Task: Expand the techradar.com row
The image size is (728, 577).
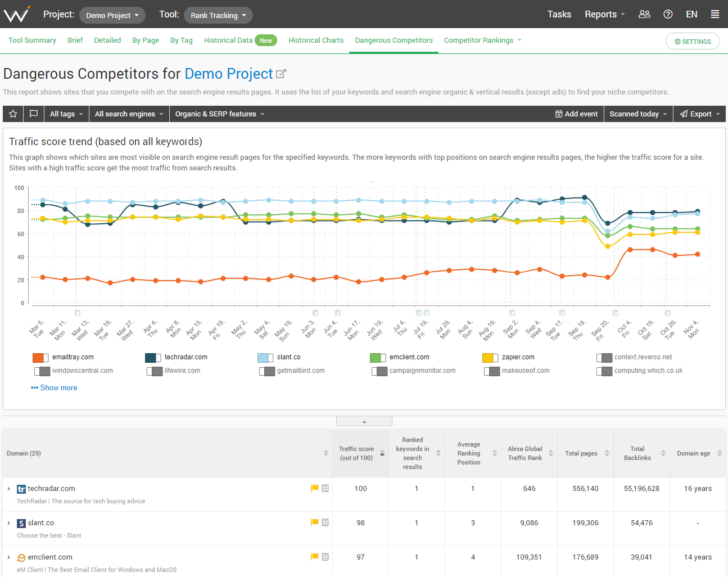Action: (x=9, y=489)
